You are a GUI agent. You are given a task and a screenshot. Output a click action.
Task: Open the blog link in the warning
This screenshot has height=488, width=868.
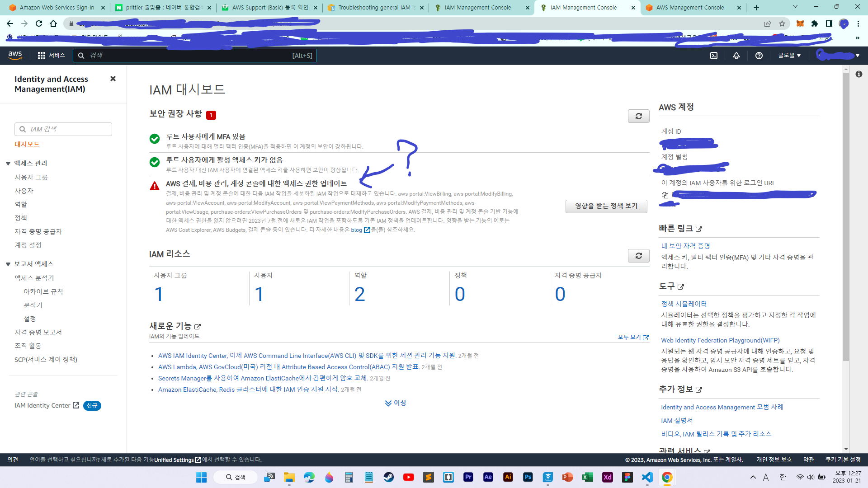(360, 230)
